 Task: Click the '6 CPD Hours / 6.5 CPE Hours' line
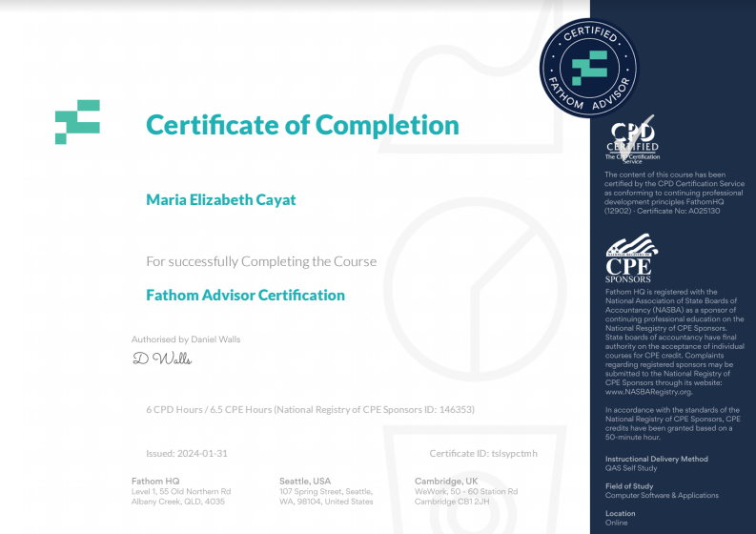310,409
